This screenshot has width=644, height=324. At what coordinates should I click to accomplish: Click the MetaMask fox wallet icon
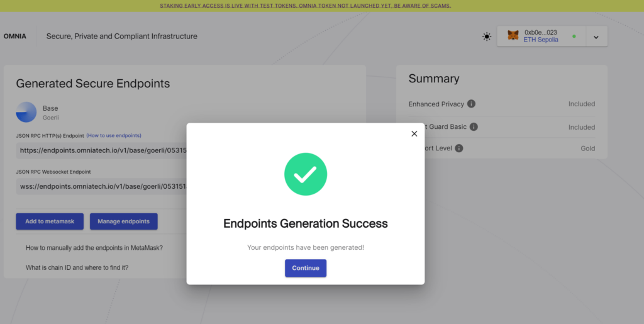pos(513,36)
